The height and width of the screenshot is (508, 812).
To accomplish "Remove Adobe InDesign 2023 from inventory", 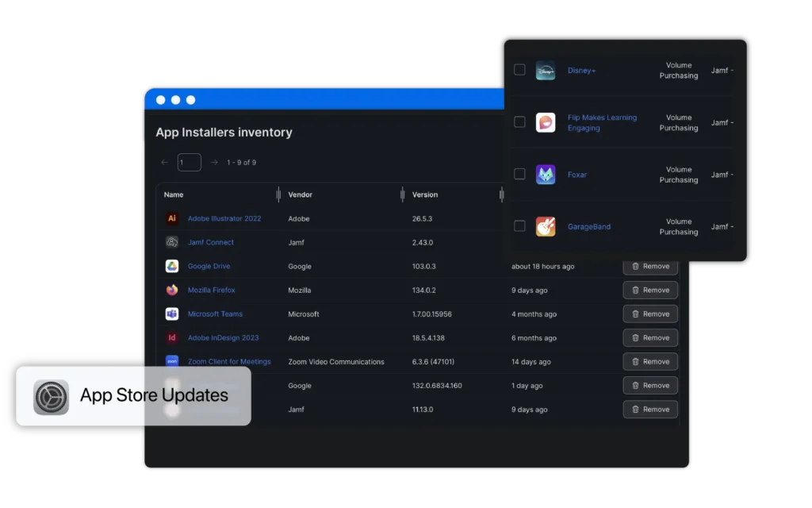I will (650, 338).
